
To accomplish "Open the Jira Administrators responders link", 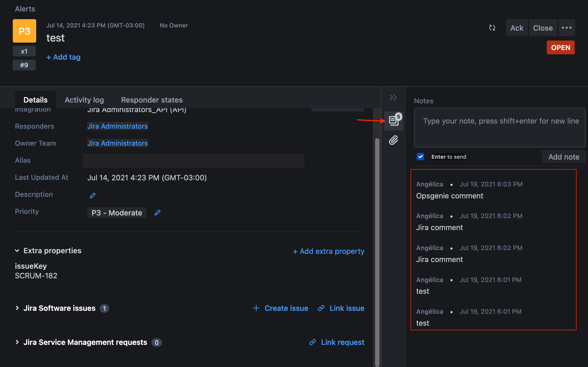I will pos(117,126).
